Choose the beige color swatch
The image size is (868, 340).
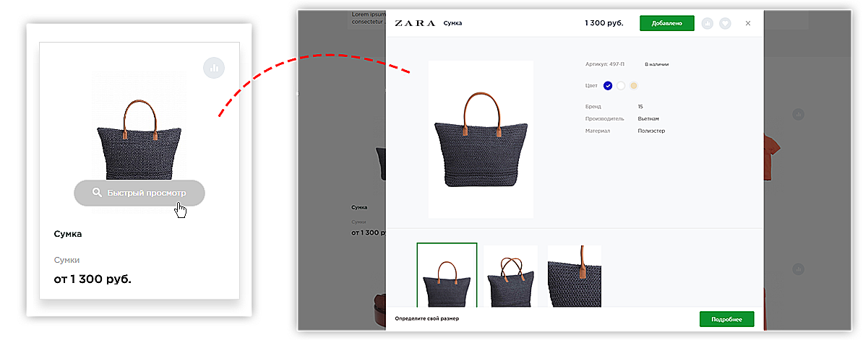(634, 86)
